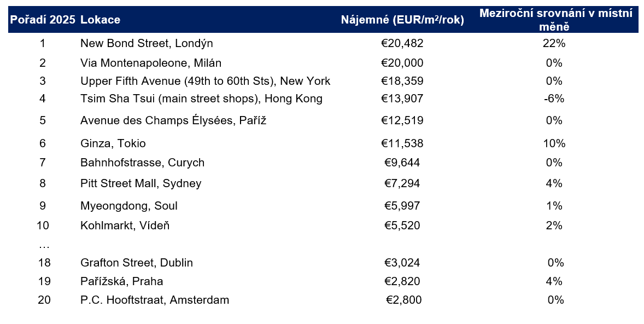Click the Bahnhofstrasse, Curych entry

pos(142,163)
